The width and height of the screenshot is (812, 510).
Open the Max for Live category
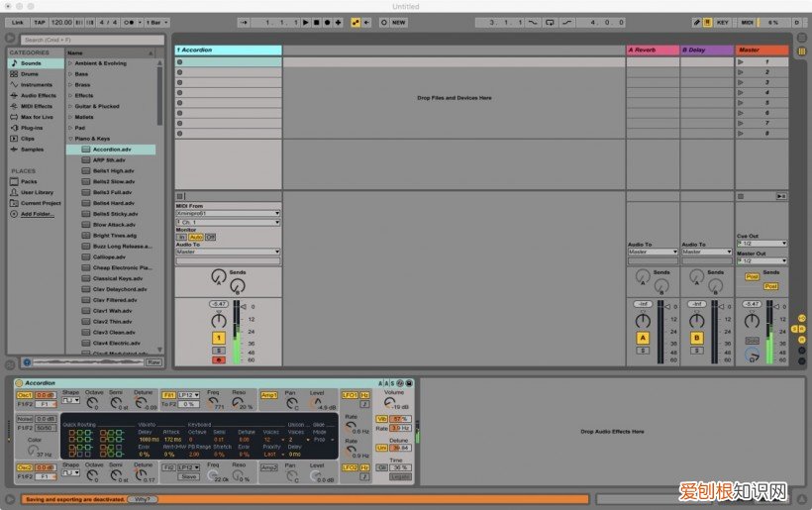pyautogui.click(x=37, y=117)
